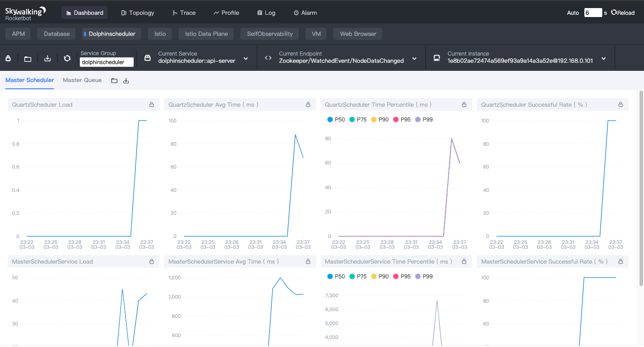This screenshot has width=644, height=347.
Task: Click the lock icon in the dashboard toolbar
Action: (8, 58)
